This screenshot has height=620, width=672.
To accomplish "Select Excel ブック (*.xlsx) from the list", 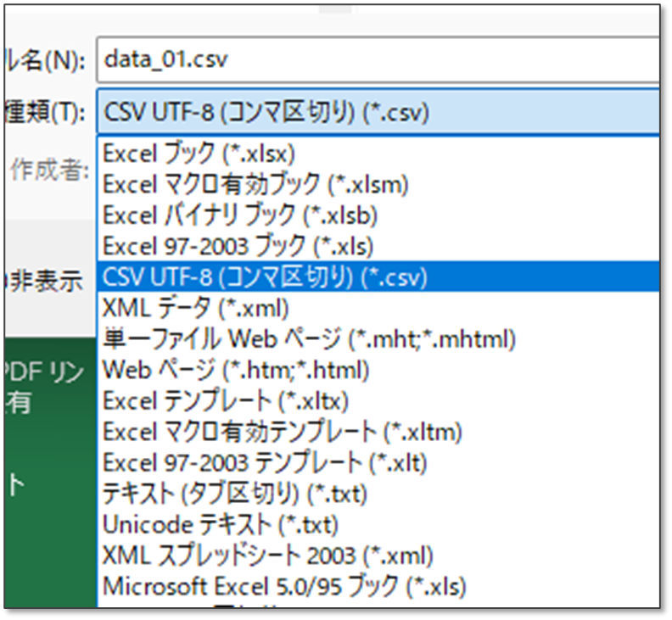I will [x=199, y=153].
